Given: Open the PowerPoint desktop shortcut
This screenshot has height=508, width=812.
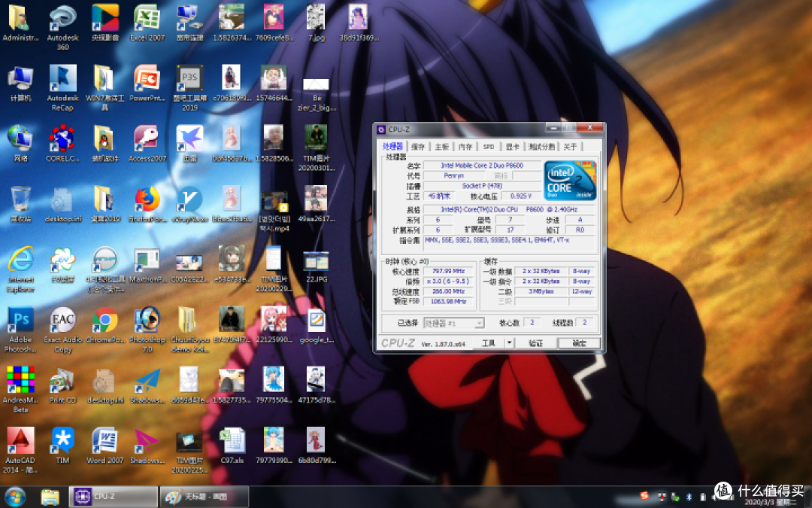Looking at the screenshot, I should [147, 83].
